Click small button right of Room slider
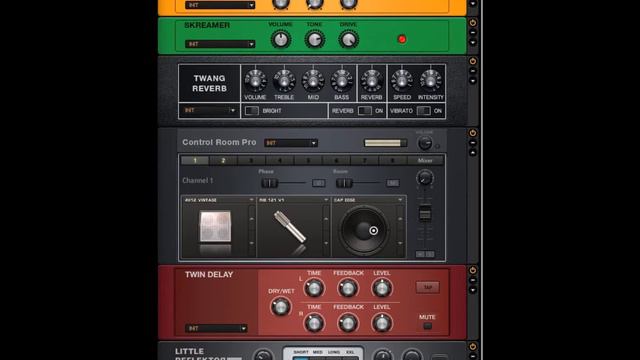The height and width of the screenshot is (360, 640). click(393, 183)
